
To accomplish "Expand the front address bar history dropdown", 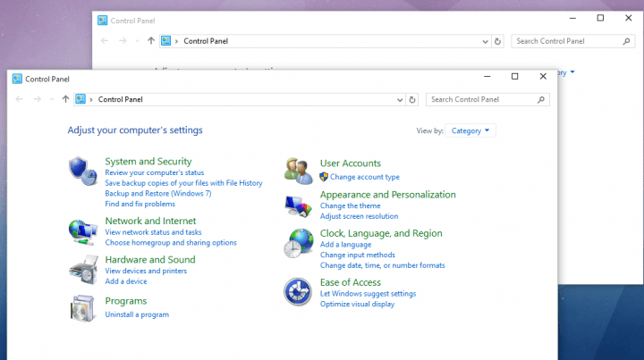I will (400, 100).
